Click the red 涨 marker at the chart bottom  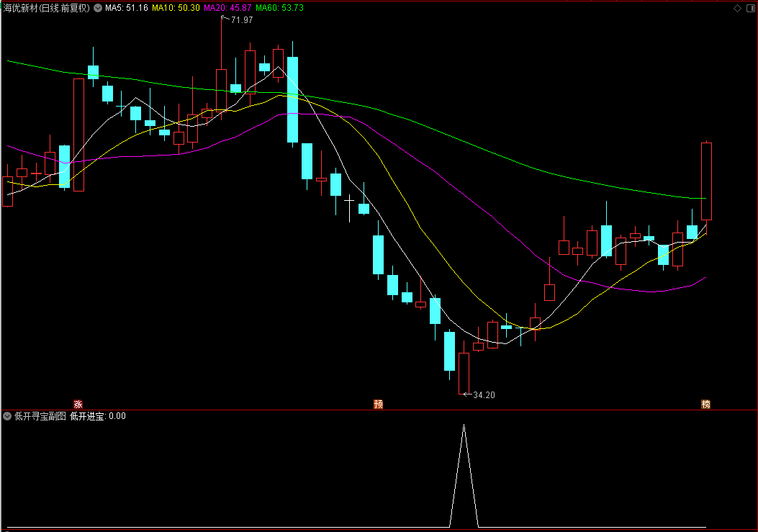click(x=78, y=405)
